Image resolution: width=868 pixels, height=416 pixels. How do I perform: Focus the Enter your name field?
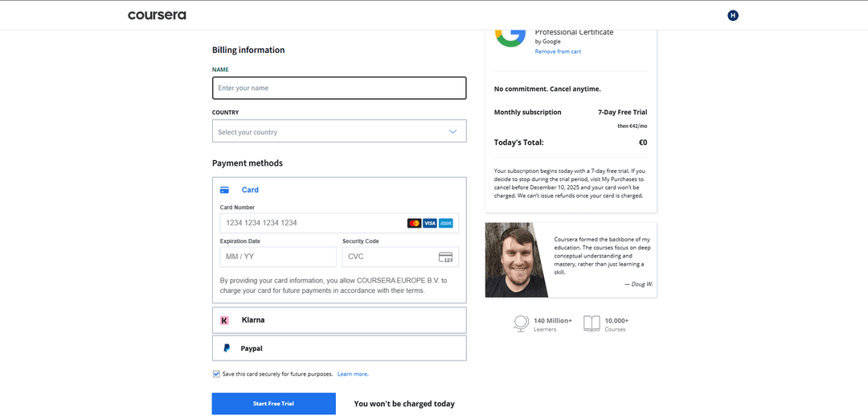[339, 88]
